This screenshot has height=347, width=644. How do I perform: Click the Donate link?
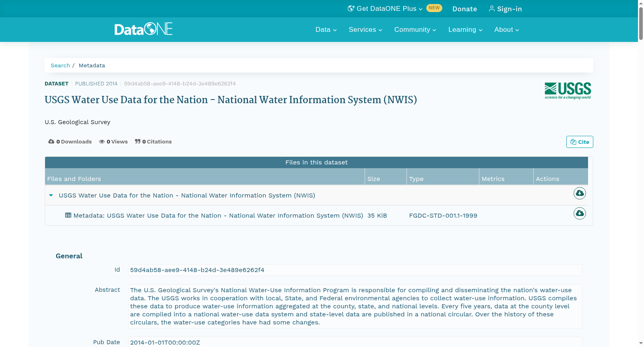click(464, 9)
